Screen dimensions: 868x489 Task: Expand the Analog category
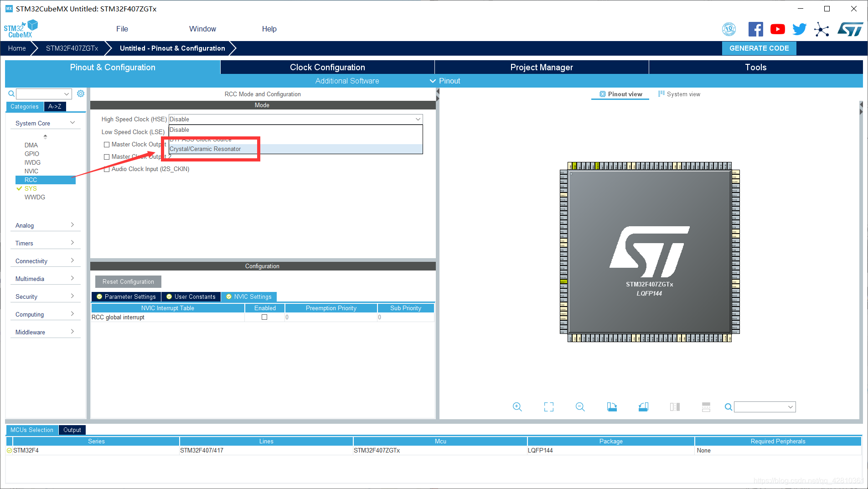pos(45,225)
